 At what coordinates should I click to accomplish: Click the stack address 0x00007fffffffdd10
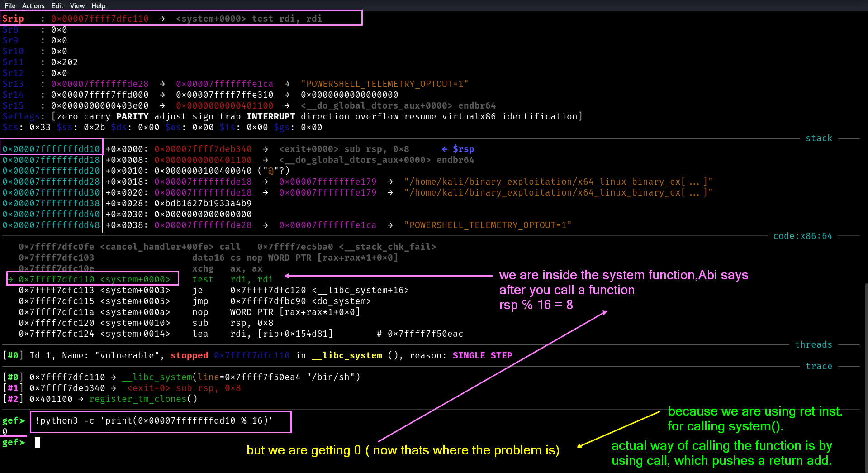click(51, 149)
